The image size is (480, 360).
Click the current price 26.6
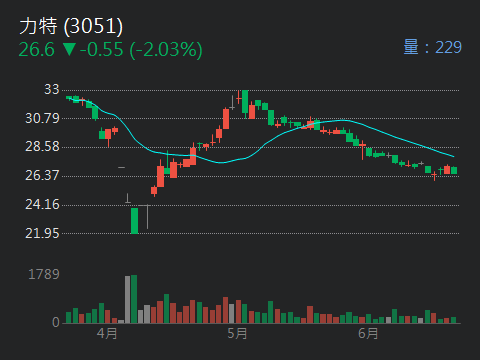pyautogui.click(x=36, y=50)
